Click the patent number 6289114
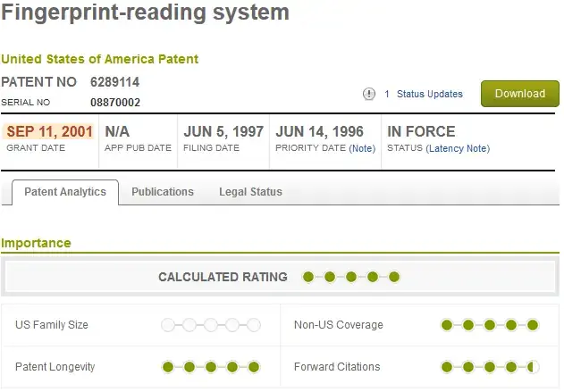 [x=114, y=82]
